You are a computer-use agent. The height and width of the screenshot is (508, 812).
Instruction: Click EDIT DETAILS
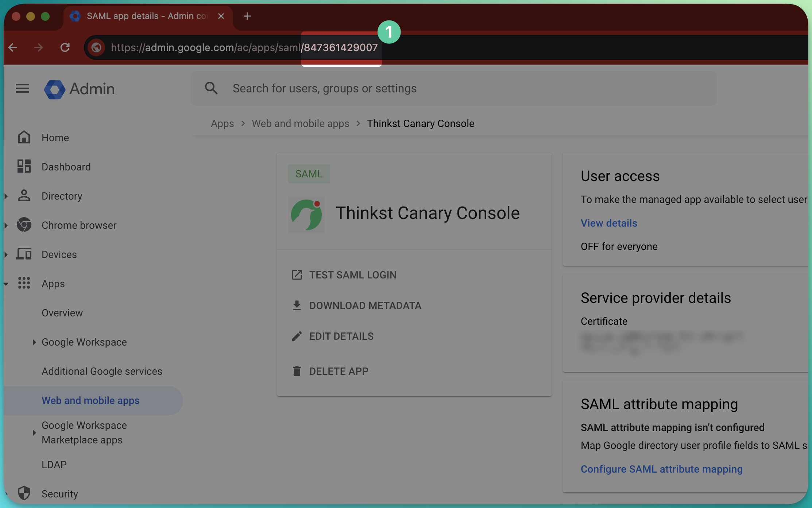[341, 336]
